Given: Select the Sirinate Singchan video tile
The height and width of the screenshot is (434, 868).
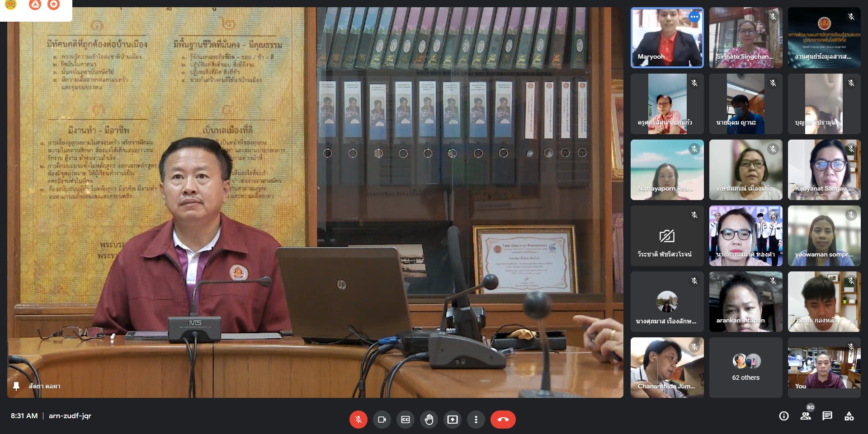Looking at the screenshot, I should pos(745,38).
